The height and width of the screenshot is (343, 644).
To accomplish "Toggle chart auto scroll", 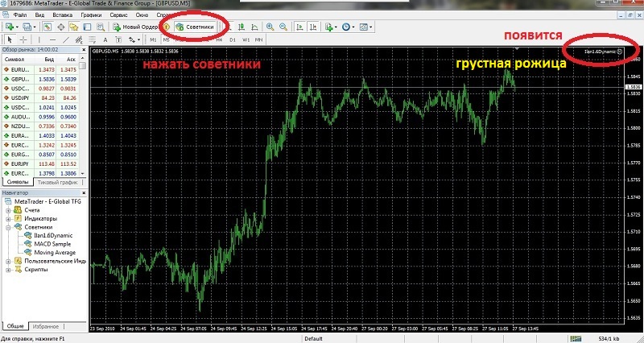I will [299, 27].
